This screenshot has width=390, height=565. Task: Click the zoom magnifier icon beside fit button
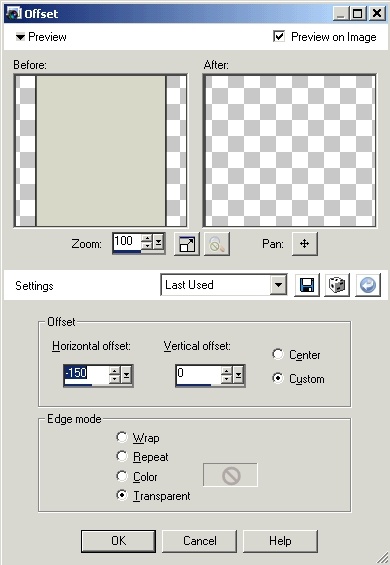(x=217, y=244)
